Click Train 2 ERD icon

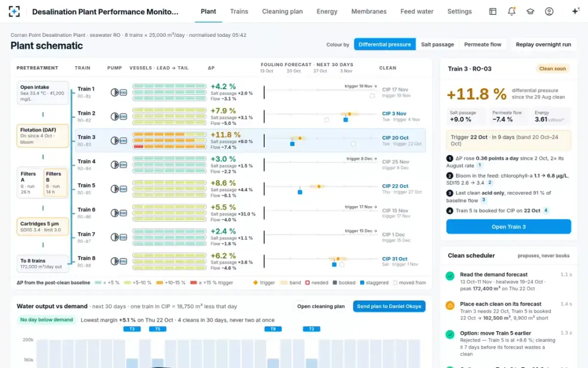point(123,116)
